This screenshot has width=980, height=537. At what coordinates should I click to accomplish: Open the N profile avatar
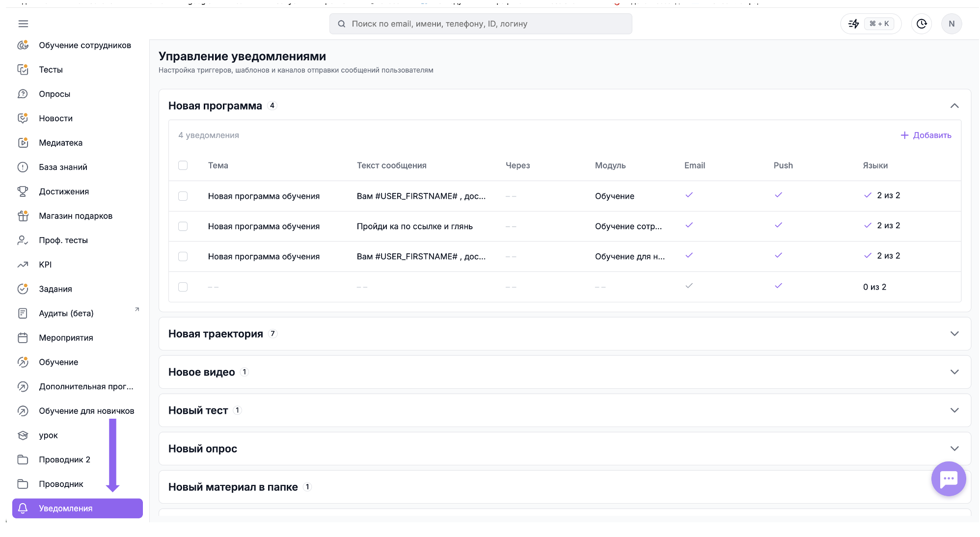coord(952,24)
